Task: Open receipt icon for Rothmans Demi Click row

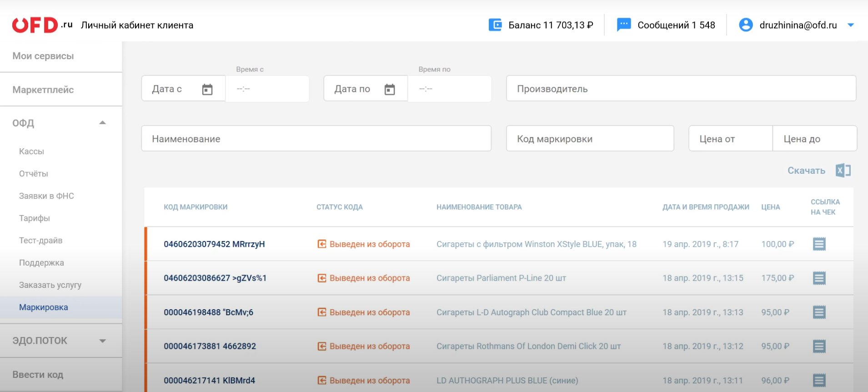Action: [x=819, y=347]
